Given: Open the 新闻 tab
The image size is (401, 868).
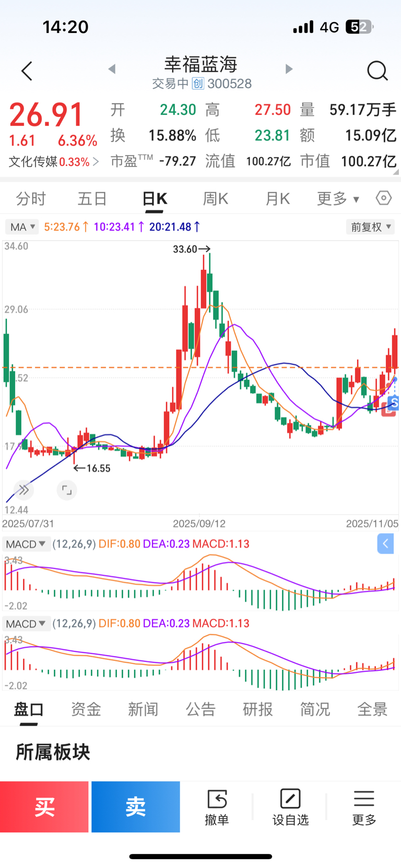Looking at the screenshot, I should [x=143, y=709].
